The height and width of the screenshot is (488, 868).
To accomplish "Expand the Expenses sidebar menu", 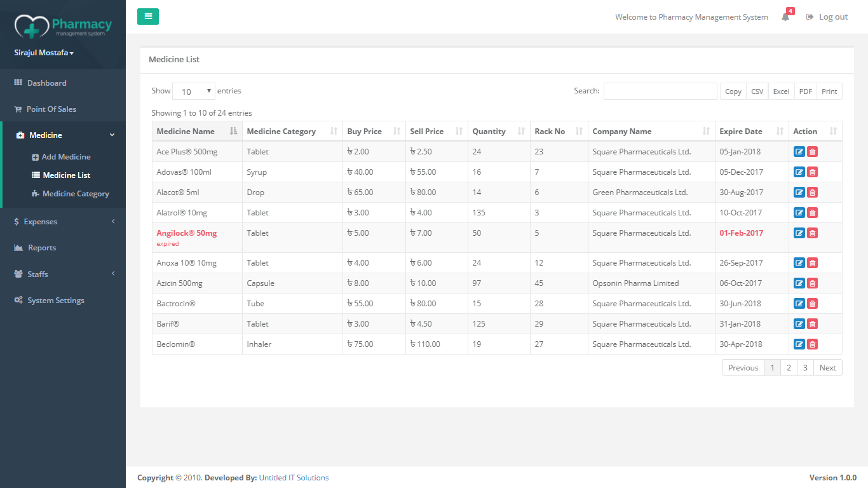I will [64, 222].
